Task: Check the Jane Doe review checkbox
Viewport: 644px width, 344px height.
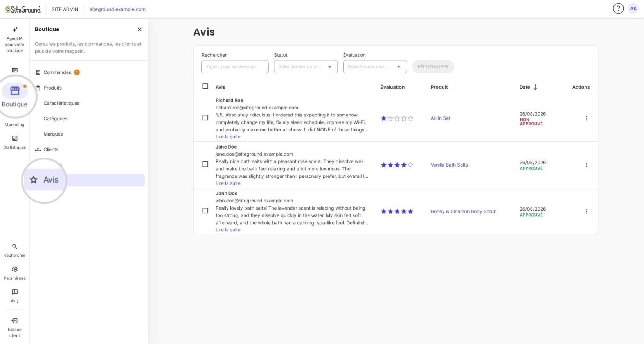Action: click(x=205, y=164)
